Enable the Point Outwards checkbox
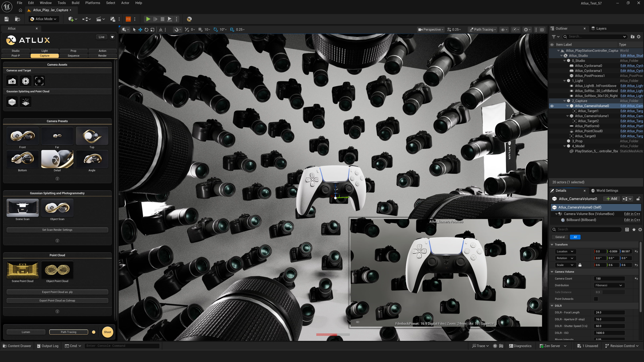This screenshot has height=362, width=644. 596,299
